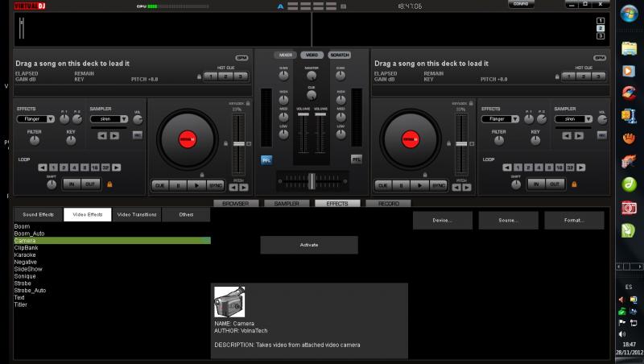Toggle left deck loop lock icon

pos(109,184)
